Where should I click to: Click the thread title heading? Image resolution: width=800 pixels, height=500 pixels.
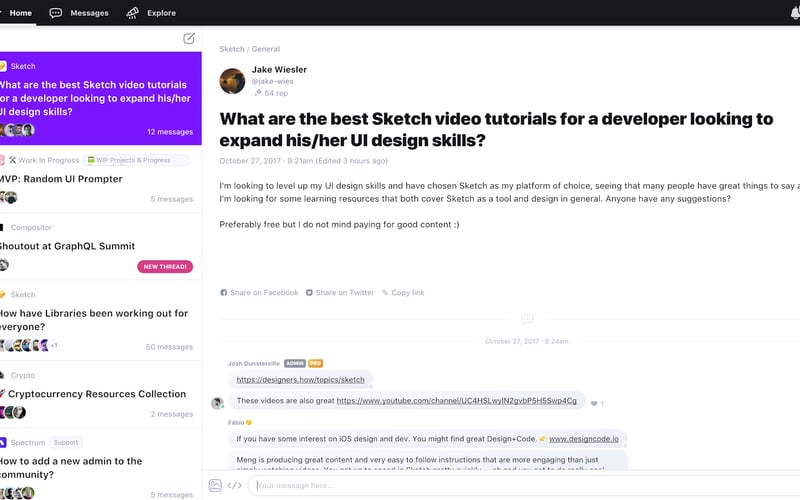[x=496, y=130]
